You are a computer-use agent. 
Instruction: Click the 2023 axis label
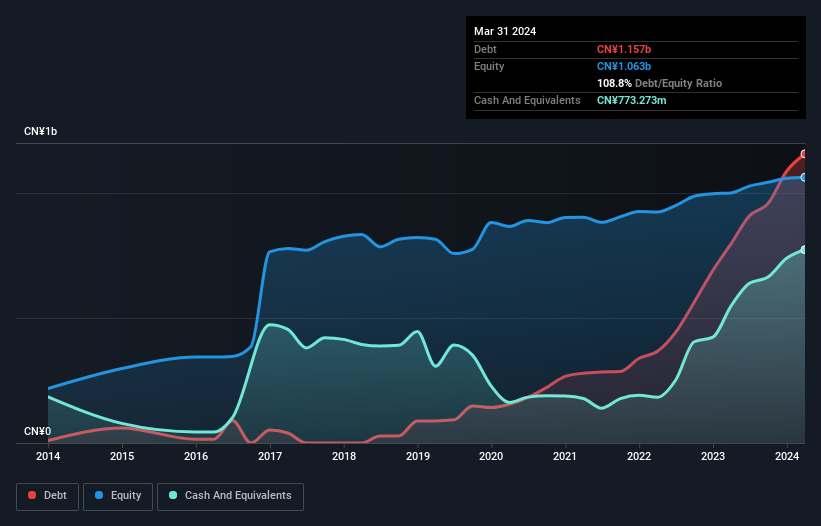click(x=713, y=456)
